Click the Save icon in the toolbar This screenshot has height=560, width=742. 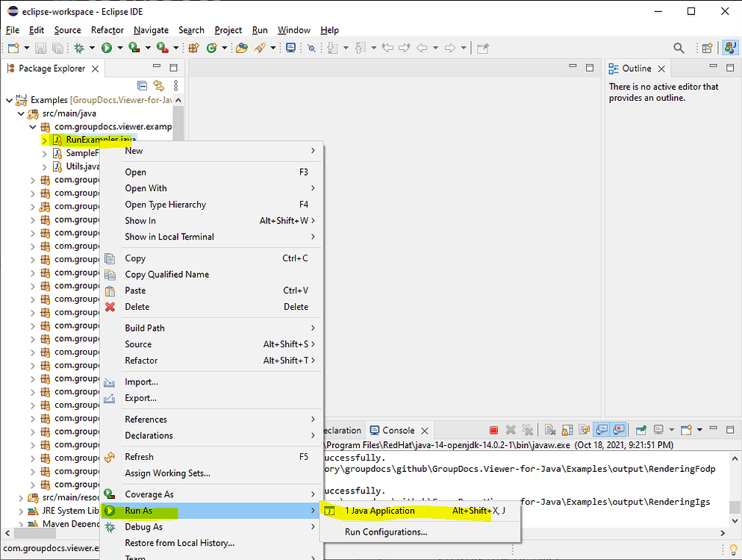point(41,48)
